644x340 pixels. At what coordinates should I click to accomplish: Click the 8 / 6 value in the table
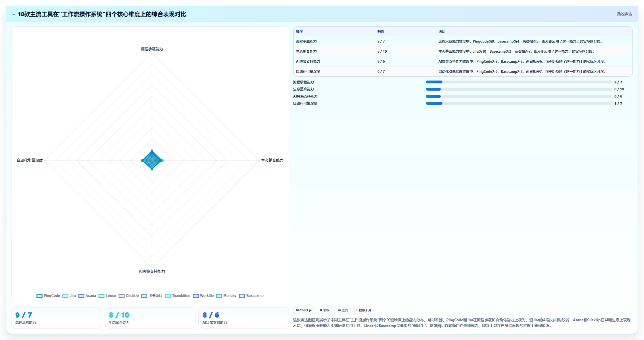tap(381, 62)
